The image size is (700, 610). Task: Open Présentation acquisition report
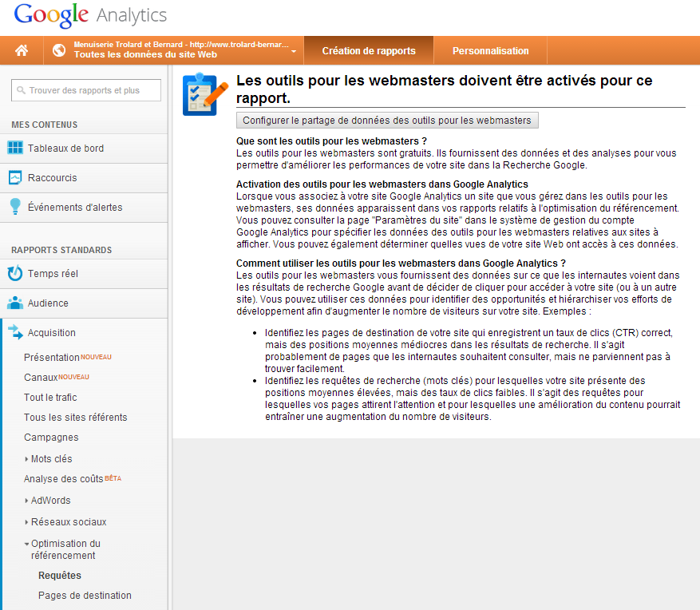pos(51,357)
